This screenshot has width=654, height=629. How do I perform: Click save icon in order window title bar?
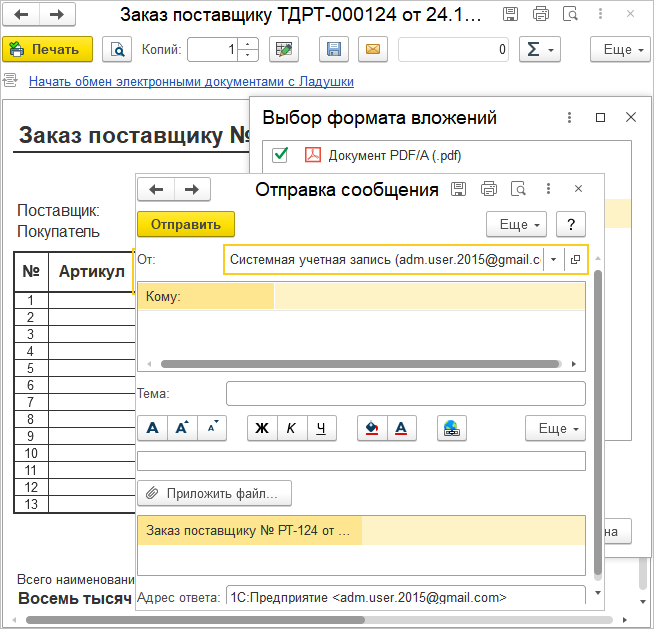(x=511, y=14)
